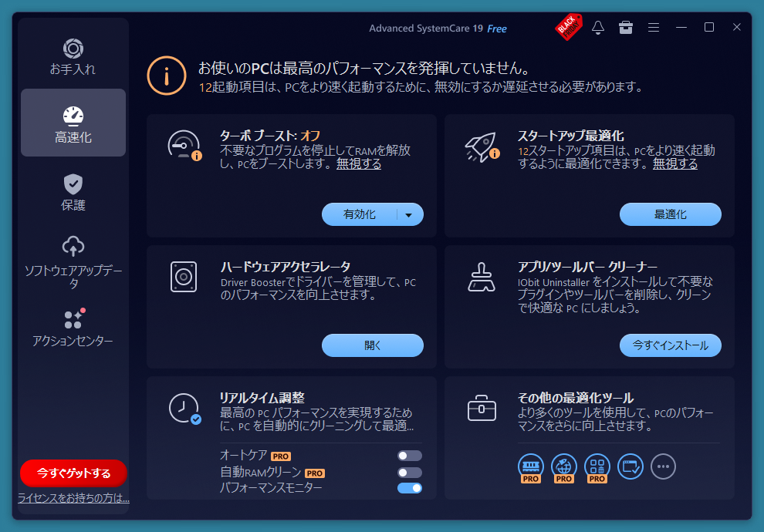Open the notification bell
This screenshot has height=532, width=764.
(598, 28)
